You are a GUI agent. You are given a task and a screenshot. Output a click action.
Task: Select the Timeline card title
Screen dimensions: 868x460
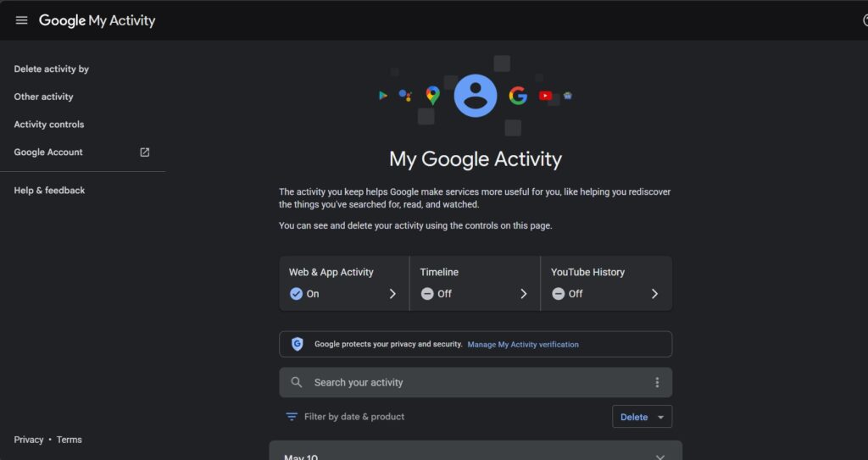pos(439,272)
